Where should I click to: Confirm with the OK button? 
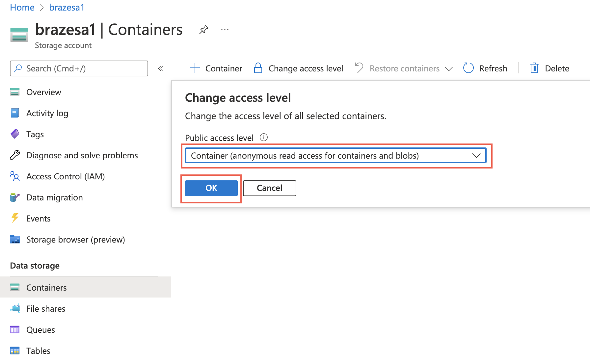click(211, 188)
